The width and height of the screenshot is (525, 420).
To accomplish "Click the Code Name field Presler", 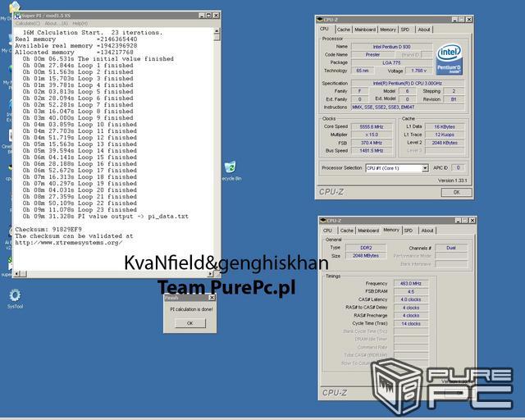I will coord(372,55).
